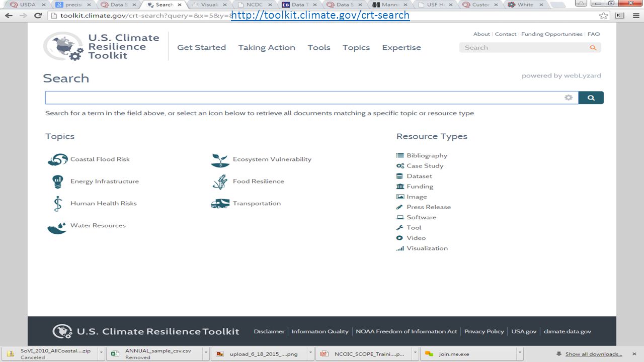Expand dropdown arrow for SoVI_2010_AllCoastal zip download
Image resolution: width=644 pixels, height=362 pixels.
pos(102,354)
